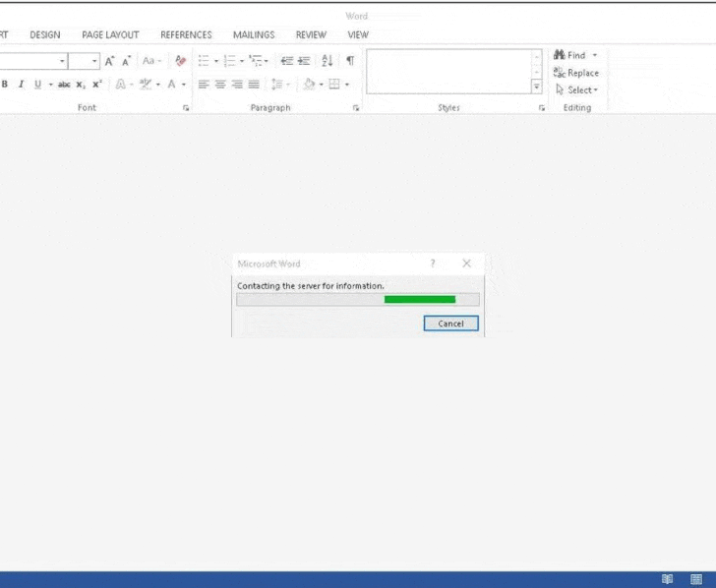Open the Page Layout tab

110,34
